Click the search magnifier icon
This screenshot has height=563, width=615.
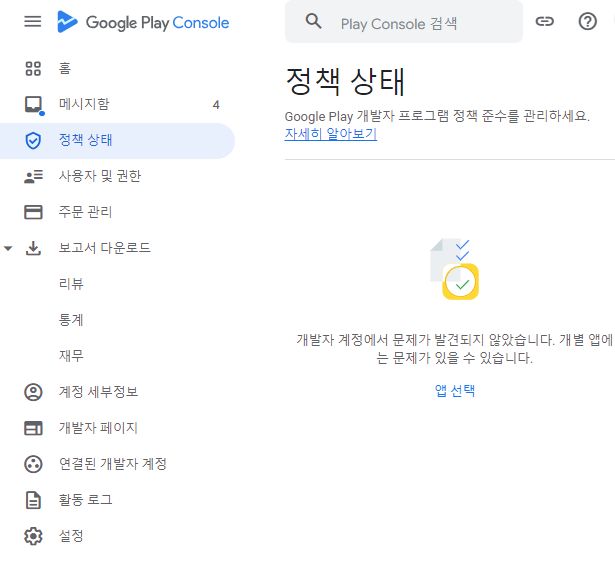tap(313, 21)
